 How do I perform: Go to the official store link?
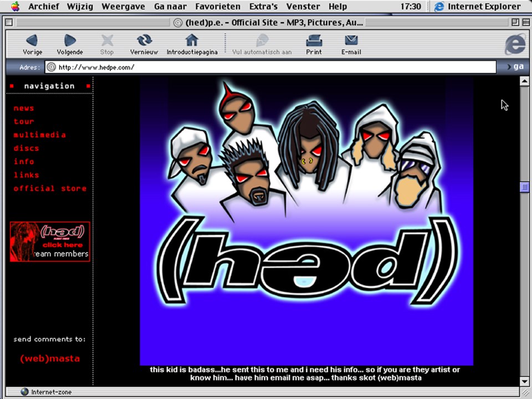tap(50, 188)
